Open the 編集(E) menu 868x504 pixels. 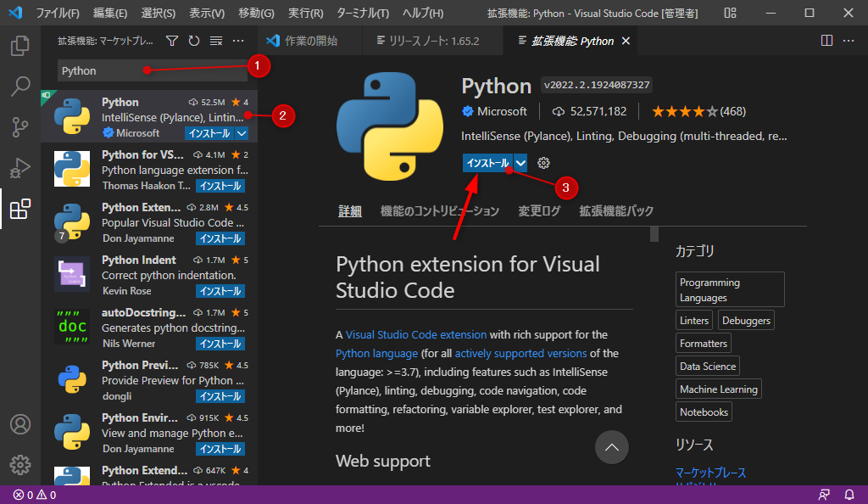(110, 13)
